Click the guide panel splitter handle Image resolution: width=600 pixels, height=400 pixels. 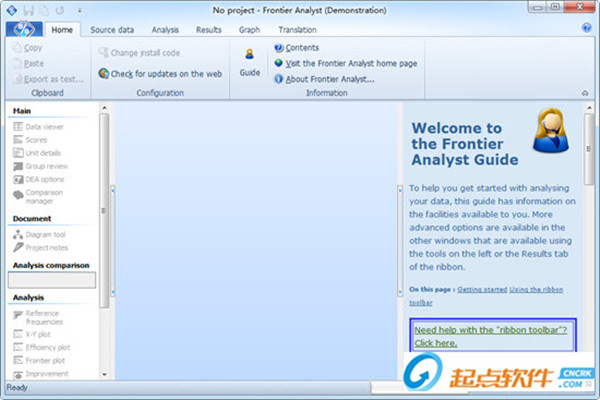[x=400, y=240]
